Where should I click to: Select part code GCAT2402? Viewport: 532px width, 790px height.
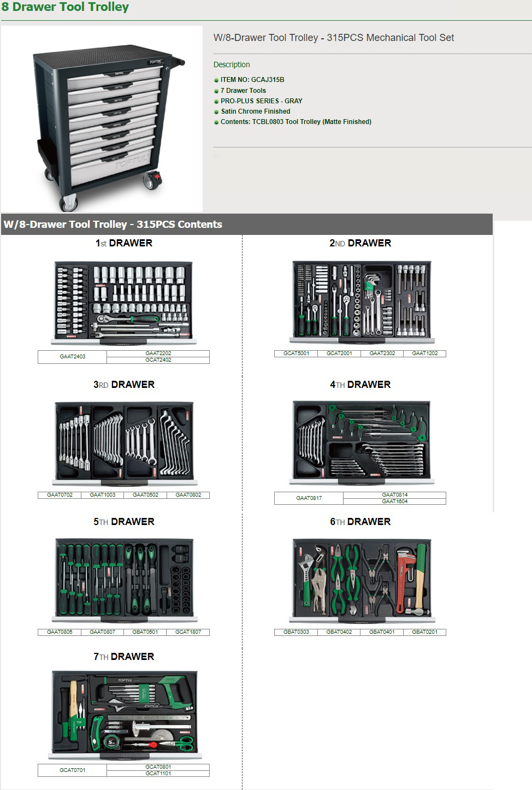coord(158,360)
